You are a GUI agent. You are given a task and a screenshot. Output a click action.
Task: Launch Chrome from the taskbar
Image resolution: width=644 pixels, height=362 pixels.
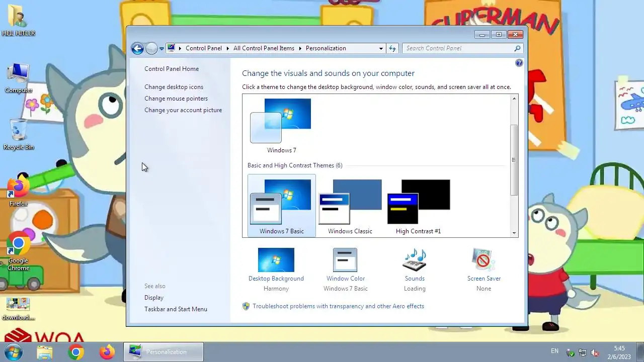pyautogui.click(x=75, y=352)
